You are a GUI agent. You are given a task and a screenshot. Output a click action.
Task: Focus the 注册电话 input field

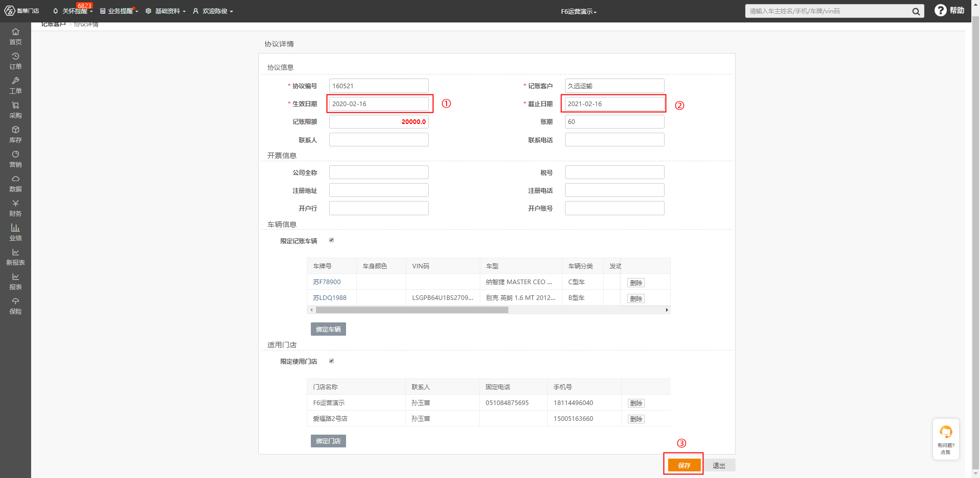[615, 190]
